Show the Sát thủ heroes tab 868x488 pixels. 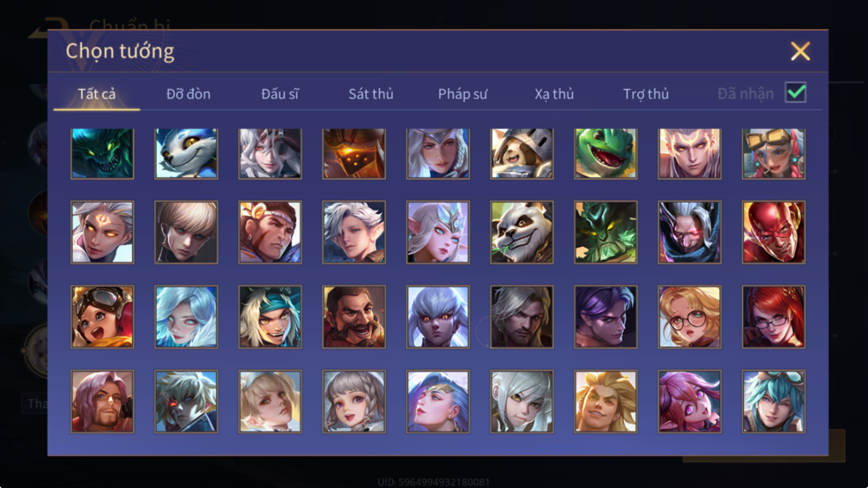point(371,94)
